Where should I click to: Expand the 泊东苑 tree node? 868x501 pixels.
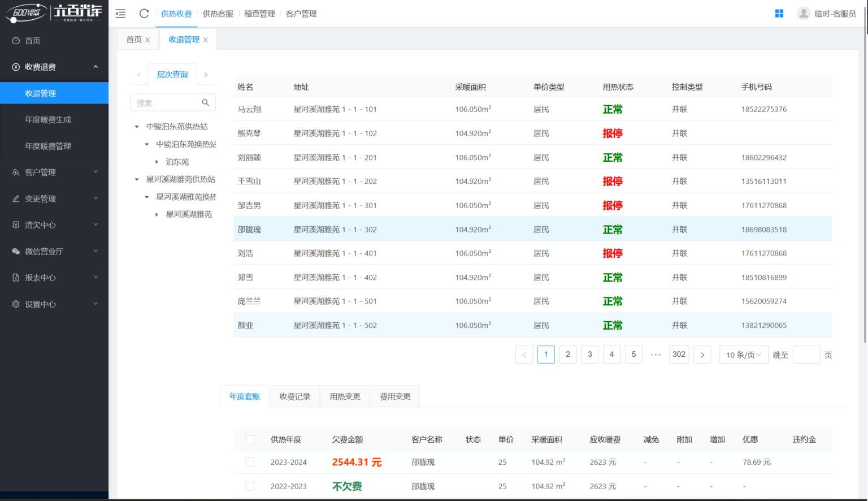pos(157,162)
